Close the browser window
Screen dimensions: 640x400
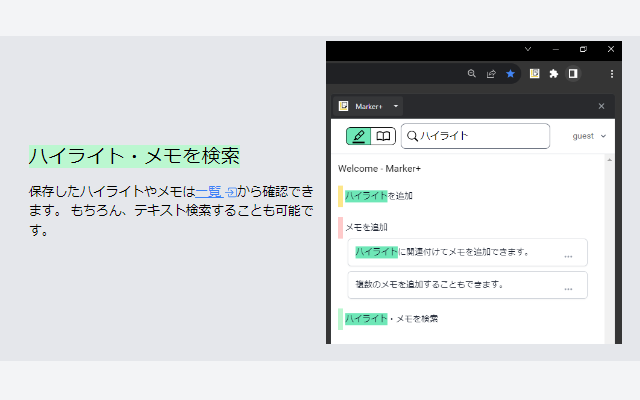[x=611, y=49]
